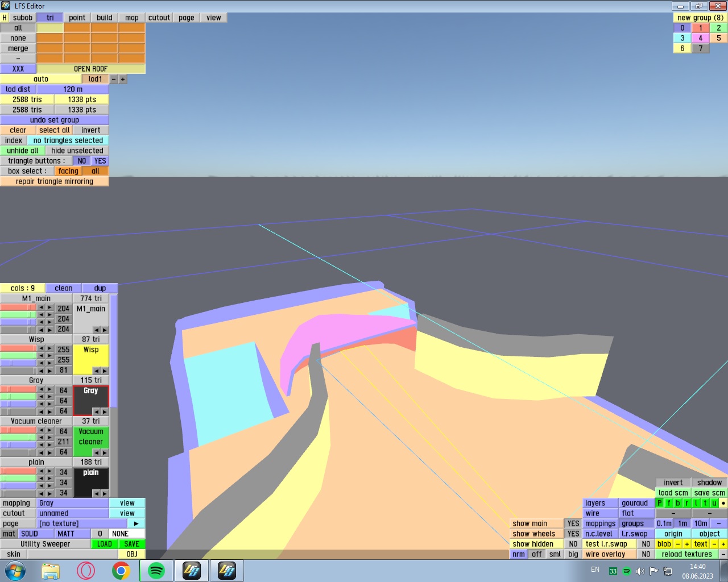This screenshot has width=728, height=582.
Task: Click the right arrow on the Vacuum cleaner swatch
Action: (105, 452)
